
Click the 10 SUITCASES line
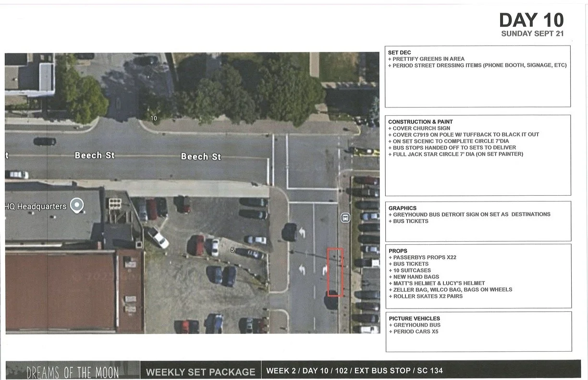410,271
